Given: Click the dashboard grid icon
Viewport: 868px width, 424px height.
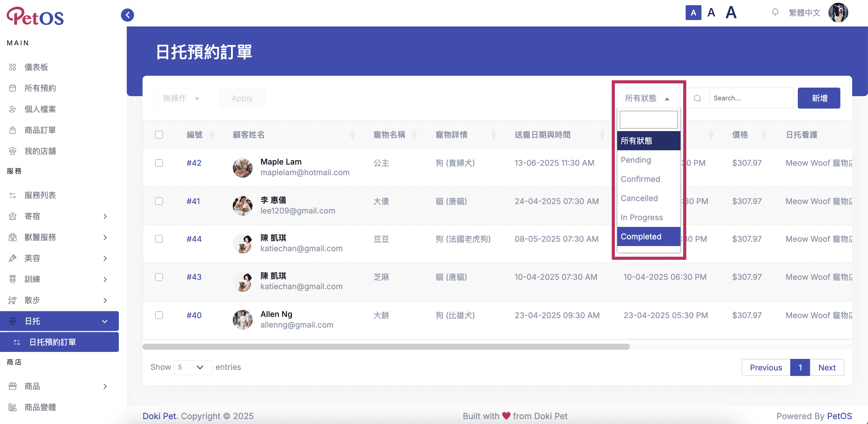Looking at the screenshot, I should click(x=12, y=67).
